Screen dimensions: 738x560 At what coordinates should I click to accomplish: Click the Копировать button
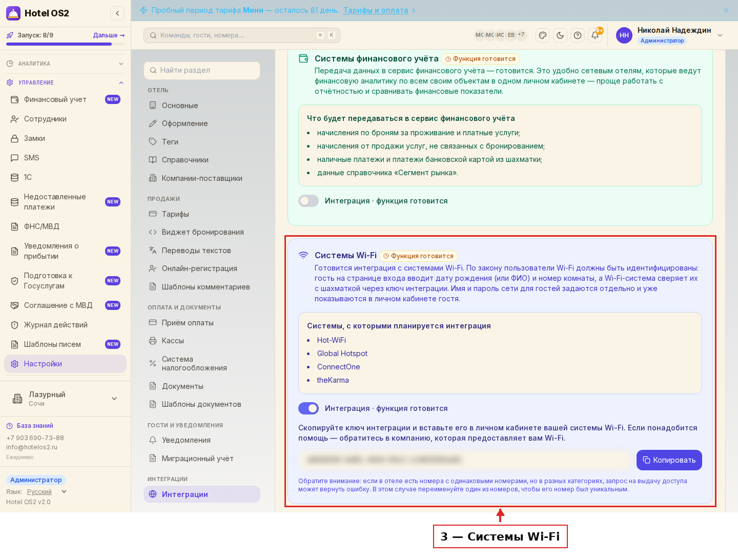point(669,460)
